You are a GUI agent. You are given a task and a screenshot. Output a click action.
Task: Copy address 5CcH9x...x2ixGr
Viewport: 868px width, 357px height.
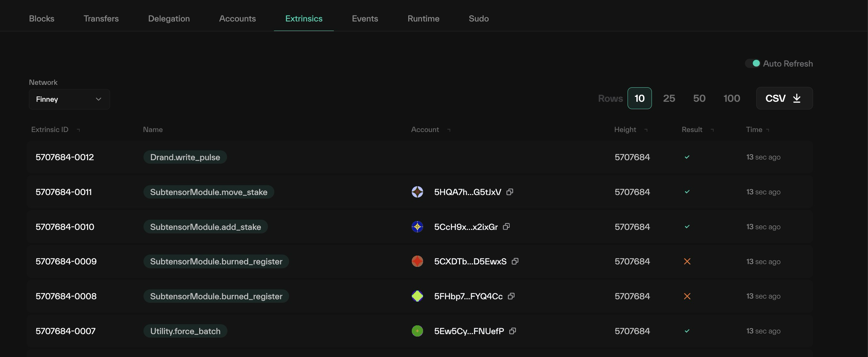[506, 226]
